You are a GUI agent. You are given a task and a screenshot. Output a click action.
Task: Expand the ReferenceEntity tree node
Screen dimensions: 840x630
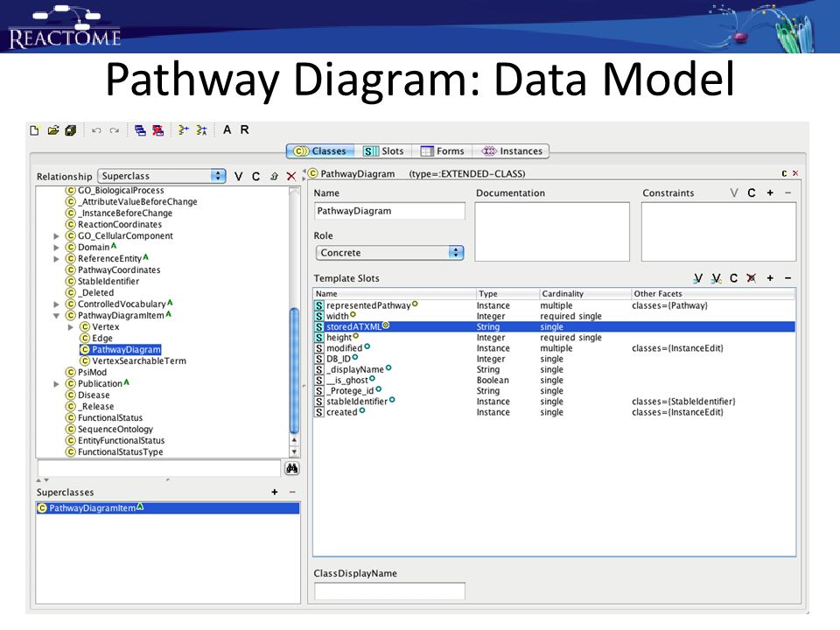(56, 259)
